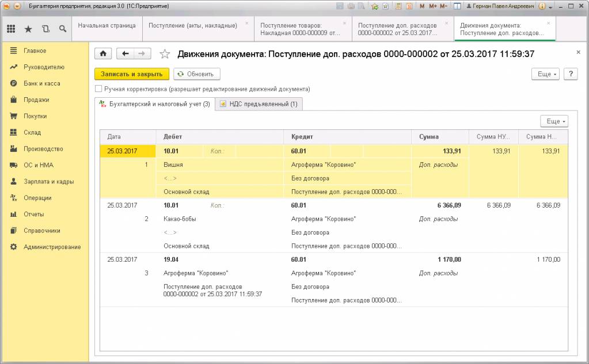The image size is (589, 364).
Task: Open Favorites star in the tools panel
Action: tap(28, 29)
